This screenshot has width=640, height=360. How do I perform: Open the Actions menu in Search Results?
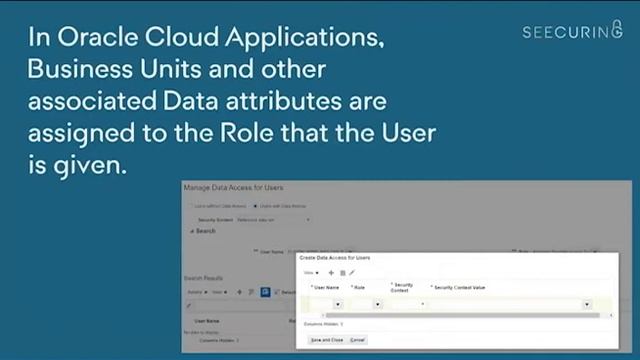197,292
